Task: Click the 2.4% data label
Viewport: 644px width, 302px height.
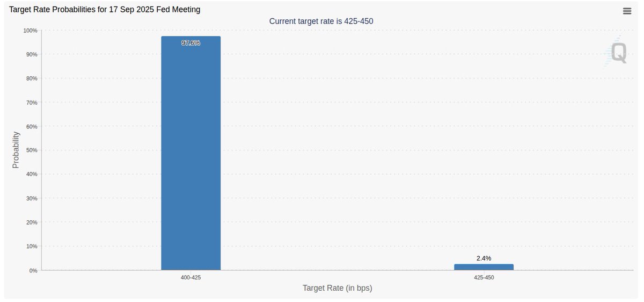Action: pyautogui.click(x=484, y=258)
